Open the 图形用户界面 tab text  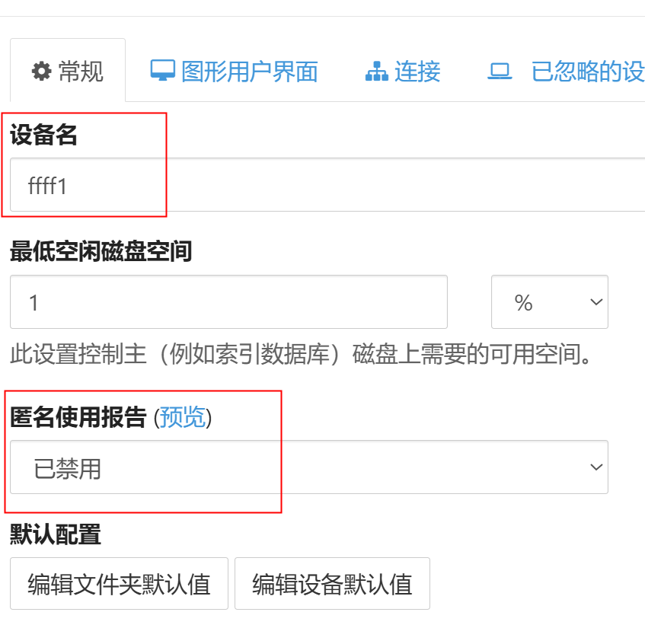point(249,72)
